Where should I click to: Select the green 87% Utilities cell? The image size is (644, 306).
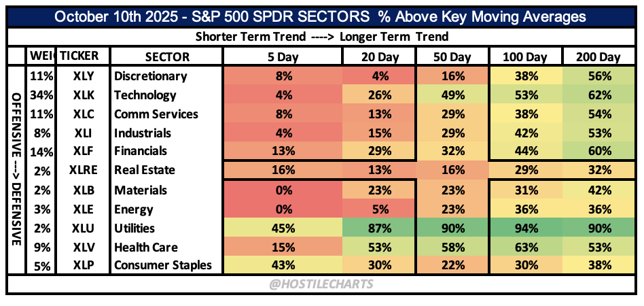click(x=379, y=228)
